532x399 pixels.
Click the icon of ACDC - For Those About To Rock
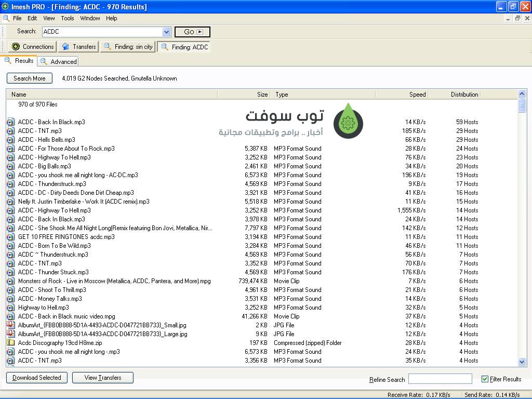tap(10, 149)
